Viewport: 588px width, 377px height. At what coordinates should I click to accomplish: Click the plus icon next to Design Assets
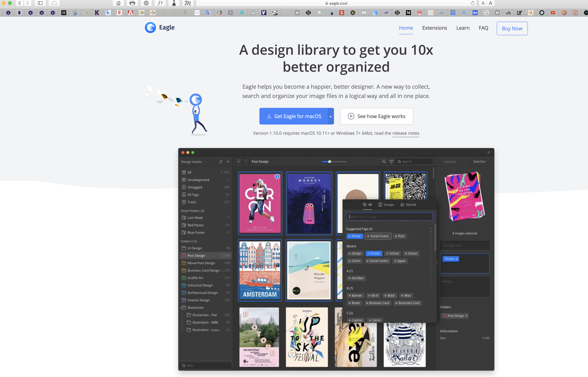pyautogui.click(x=228, y=162)
